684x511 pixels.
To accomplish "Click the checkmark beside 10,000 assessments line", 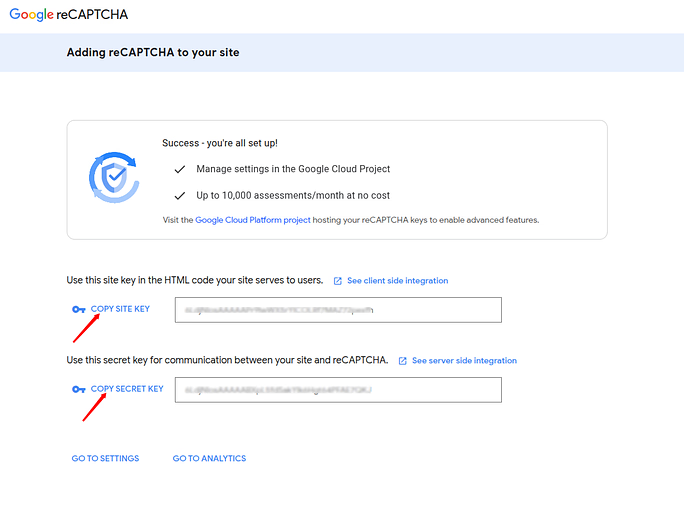I will tap(180, 196).
